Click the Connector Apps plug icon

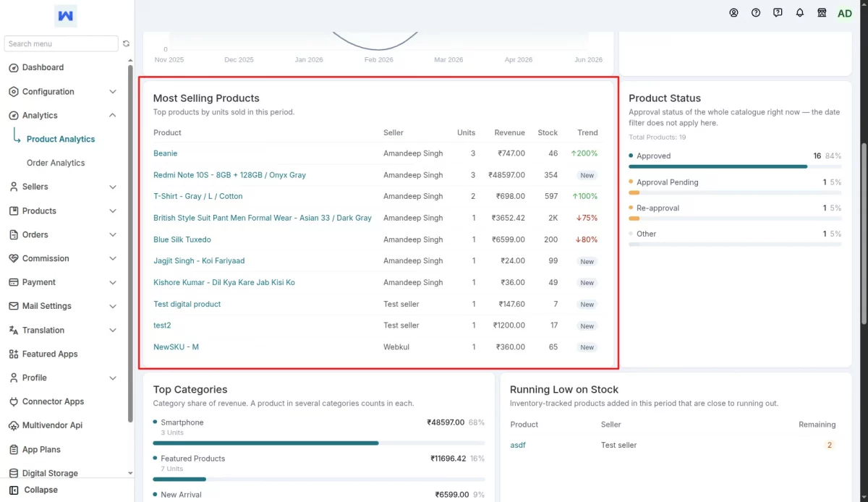pos(14,402)
